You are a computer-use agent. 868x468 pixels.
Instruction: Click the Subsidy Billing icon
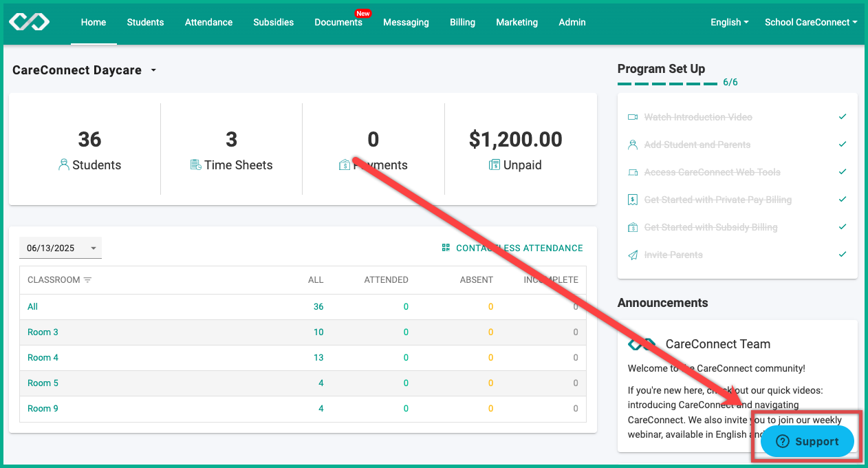point(633,227)
